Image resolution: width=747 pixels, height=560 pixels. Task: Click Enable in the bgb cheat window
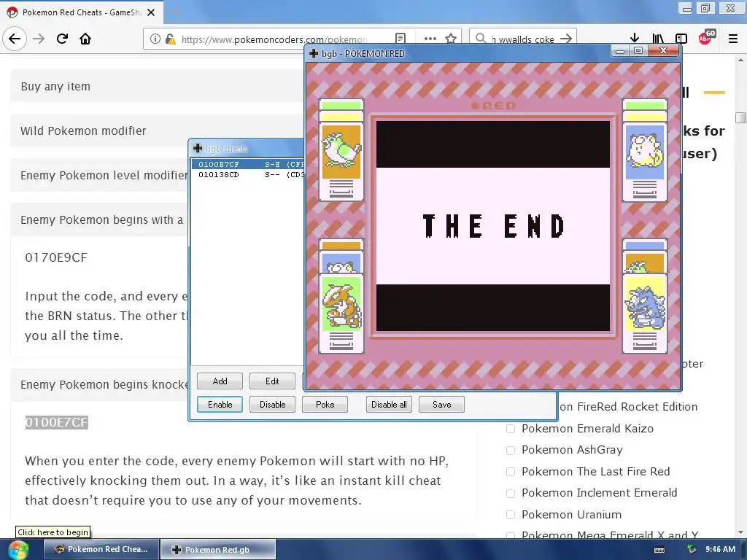click(220, 404)
